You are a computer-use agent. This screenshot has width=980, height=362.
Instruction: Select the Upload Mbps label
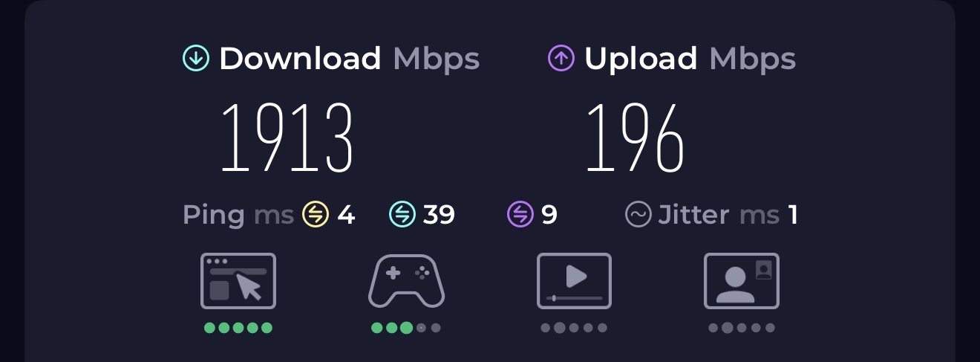[690, 59]
